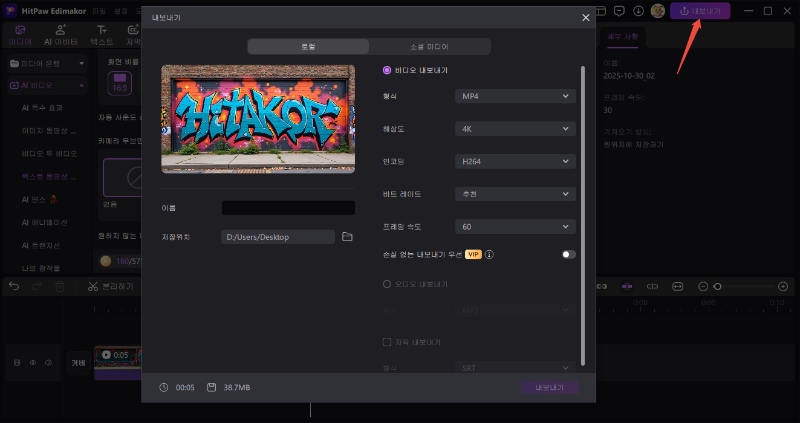
Task: Check the 자막 내보내기 checkbox
Action: (387, 342)
